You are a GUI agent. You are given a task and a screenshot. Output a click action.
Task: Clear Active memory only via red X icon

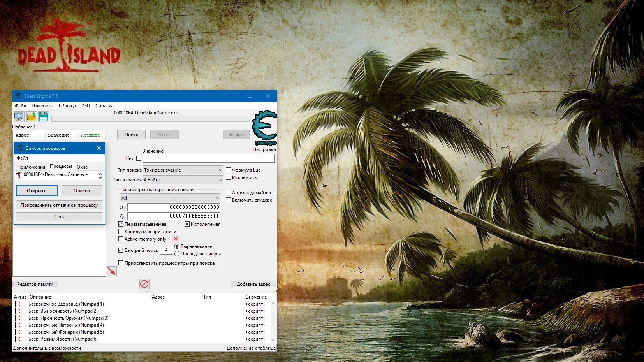[175, 239]
